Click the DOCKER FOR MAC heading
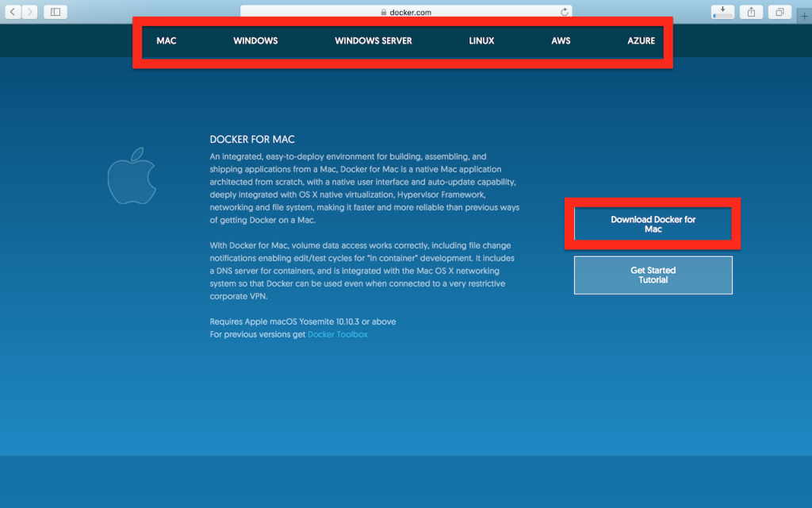 [252, 140]
